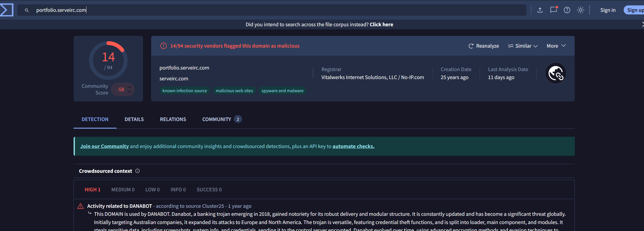
Task: Click the malicious warning circle icon
Action: point(164,46)
